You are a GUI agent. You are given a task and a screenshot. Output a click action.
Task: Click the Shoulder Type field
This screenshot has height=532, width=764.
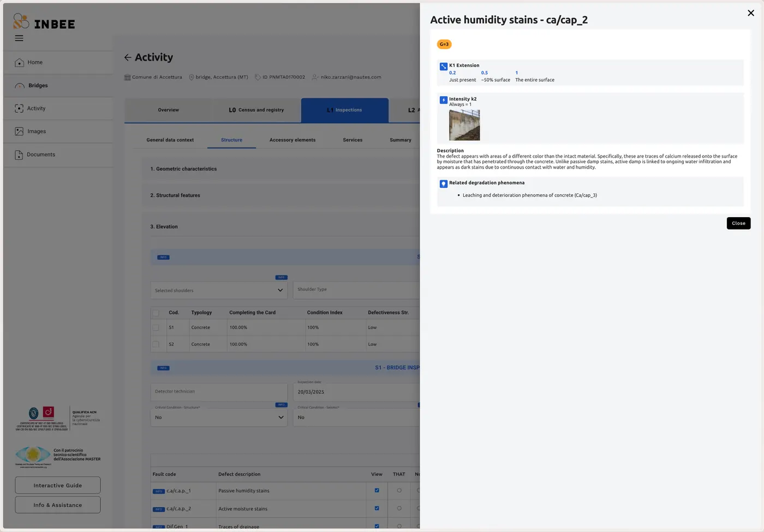356,290
